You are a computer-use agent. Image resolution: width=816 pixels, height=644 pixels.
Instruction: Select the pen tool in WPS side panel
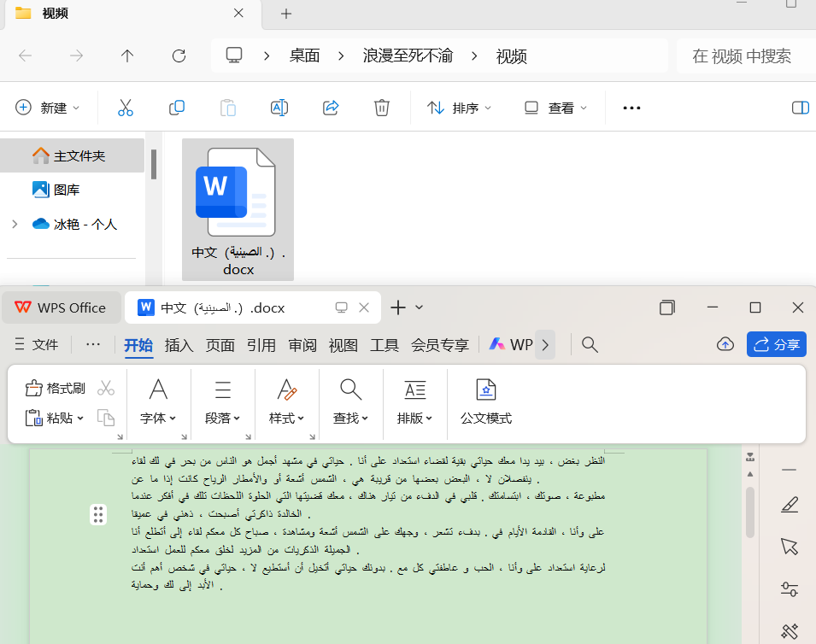coord(790,505)
